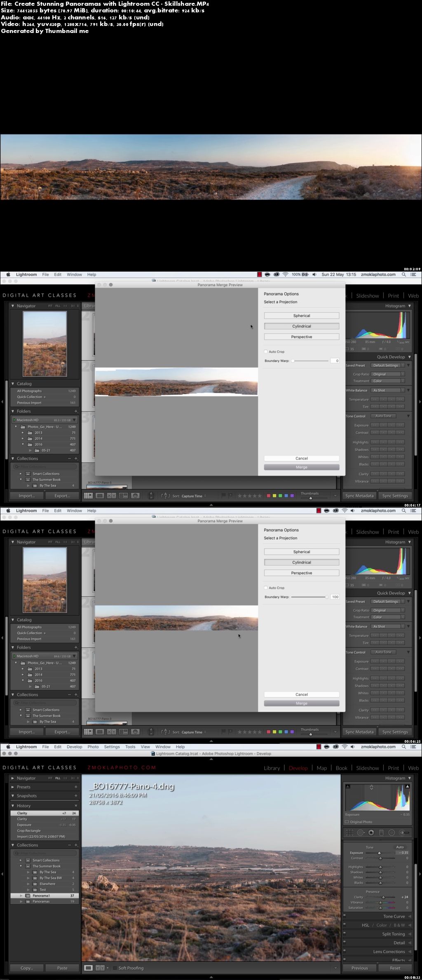Switch to Library module in Develop frame
This screenshot has width=422, height=980.
pos(272,768)
